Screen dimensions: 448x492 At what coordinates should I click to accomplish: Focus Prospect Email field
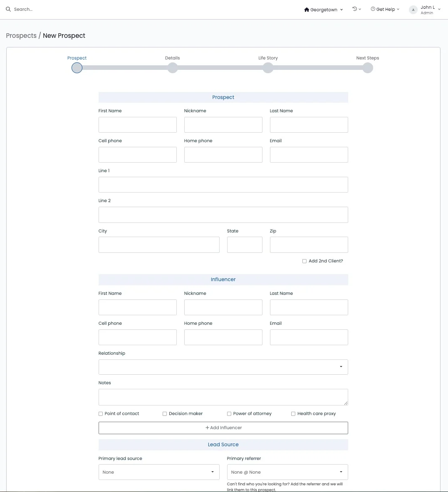(x=309, y=155)
